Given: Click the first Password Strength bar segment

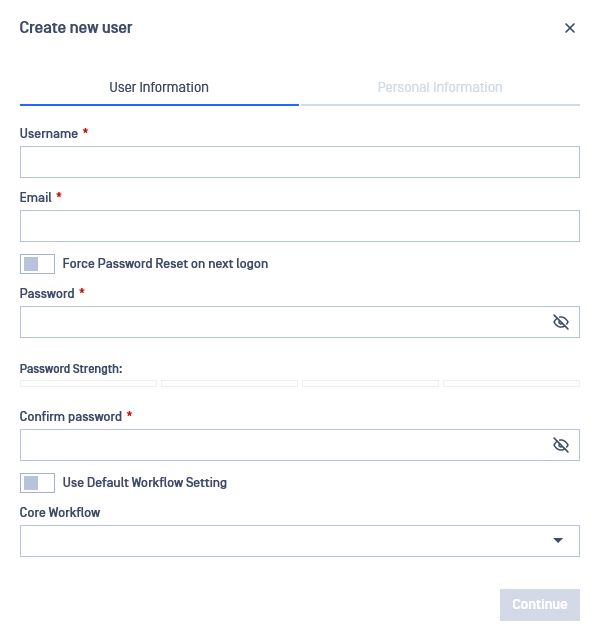Looking at the screenshot, I should (x=88, y=384).
